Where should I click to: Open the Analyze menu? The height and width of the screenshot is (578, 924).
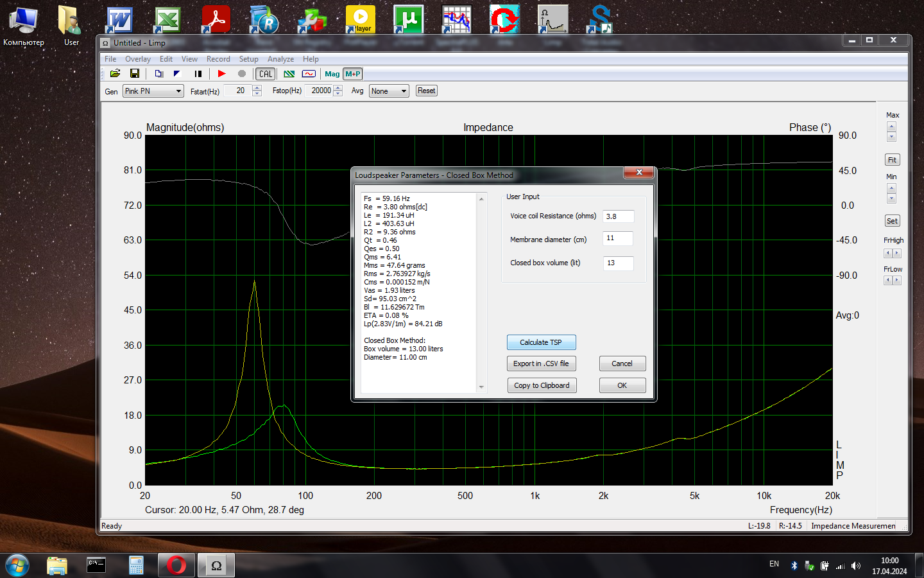tap(280, 59)
